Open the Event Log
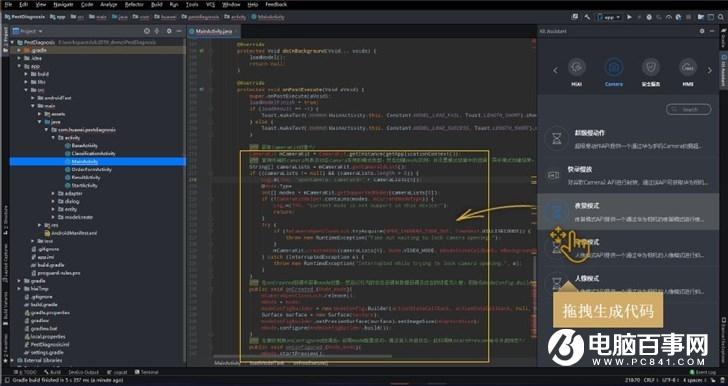The width and height of the screenshot is (728, 386). tap(702, 372)
